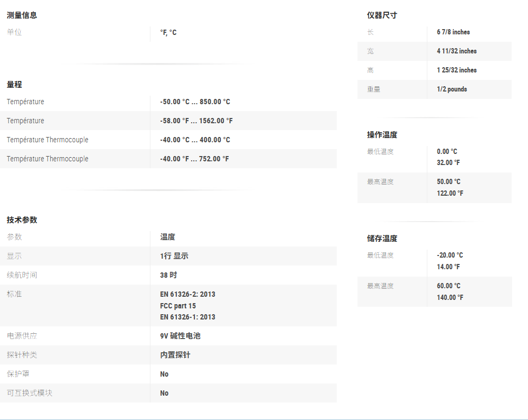
Task: Select the °F, °C unit value
Action: [x=168, y=33]
